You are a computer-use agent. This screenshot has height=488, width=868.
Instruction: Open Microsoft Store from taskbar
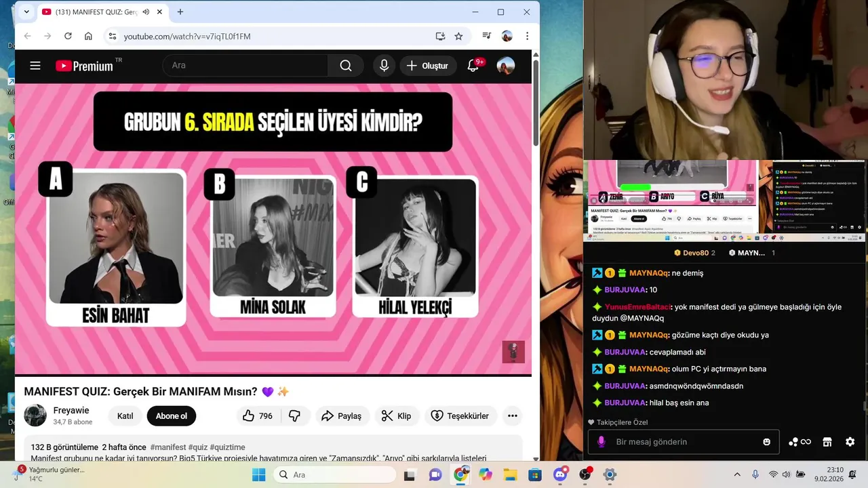point(535,474)
